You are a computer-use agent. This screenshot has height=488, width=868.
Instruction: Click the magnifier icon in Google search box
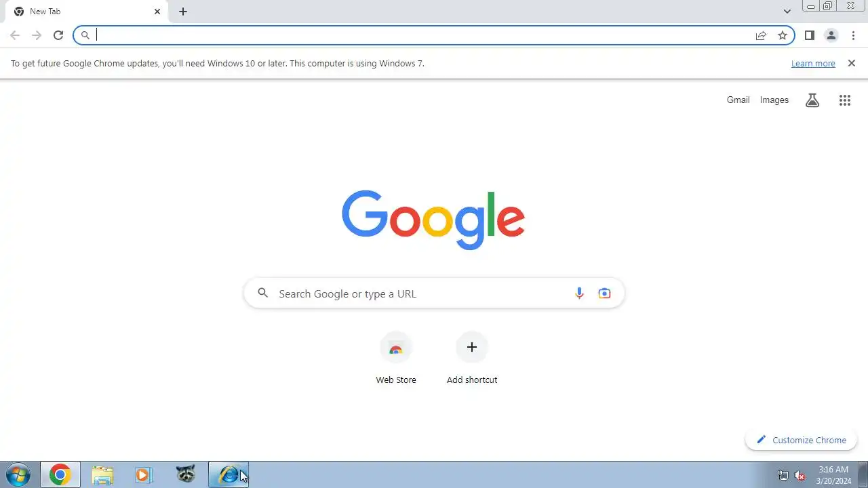[262, 293]
